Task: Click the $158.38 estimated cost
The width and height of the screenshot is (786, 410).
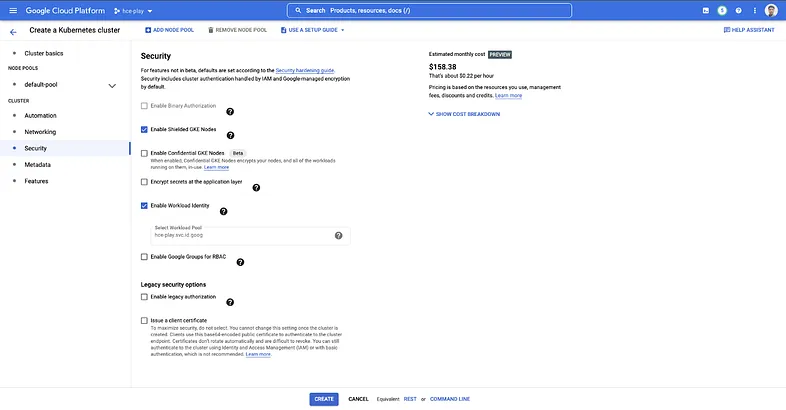Action: 443,67
